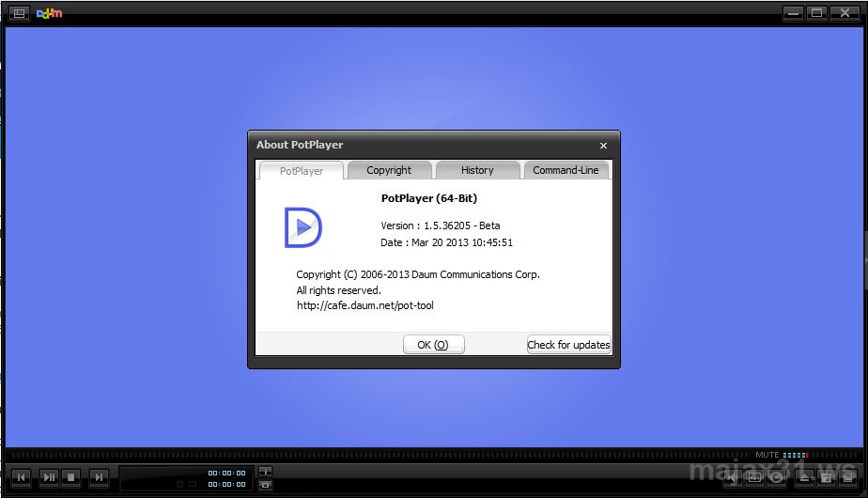Click the MUTE label
868x498 pixels.
coord(767,455)
